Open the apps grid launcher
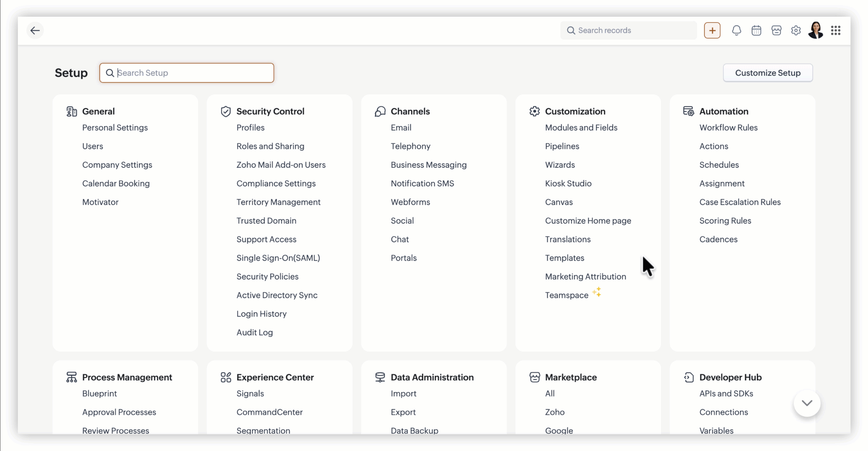This screenshot has width=868, height=451. coord(836,30)
